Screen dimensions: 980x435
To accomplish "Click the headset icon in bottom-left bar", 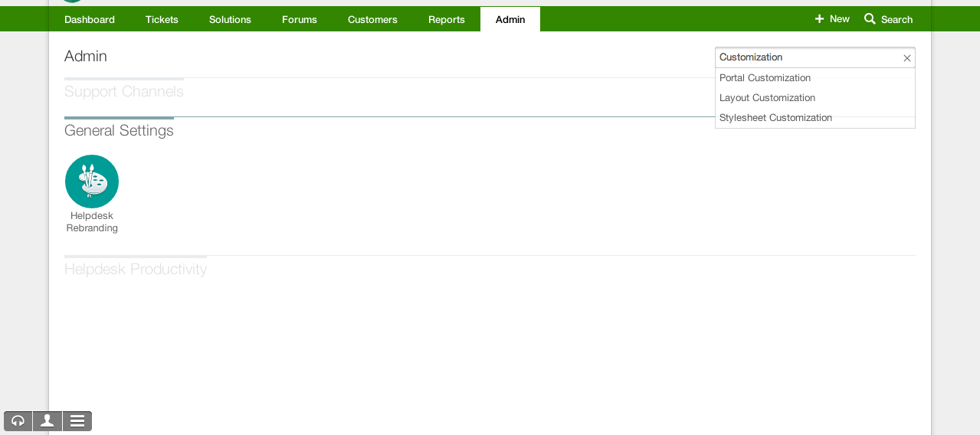I will click(x=18, y=421).
